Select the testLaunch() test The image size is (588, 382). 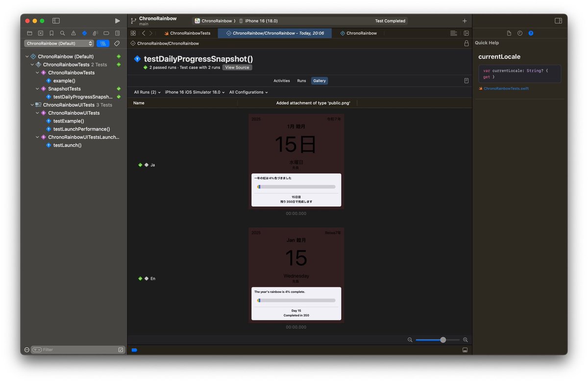67,145
